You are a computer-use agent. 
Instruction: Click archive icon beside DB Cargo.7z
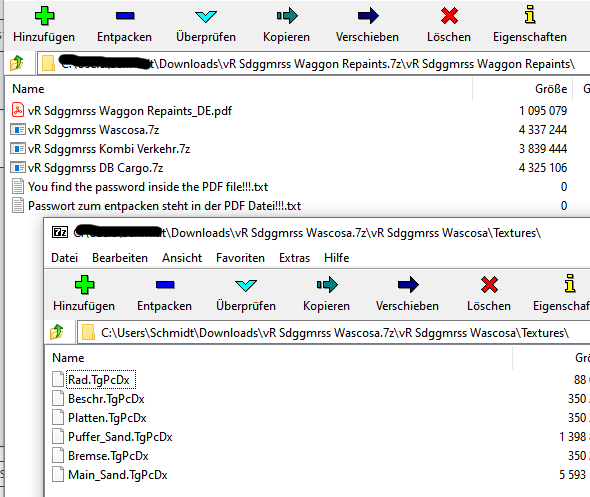coord(18,167)
